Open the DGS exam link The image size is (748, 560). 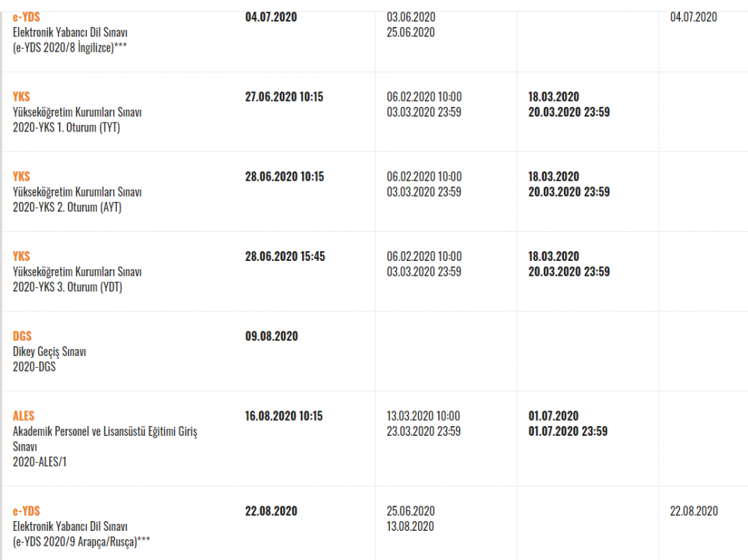tap(22, 336)
